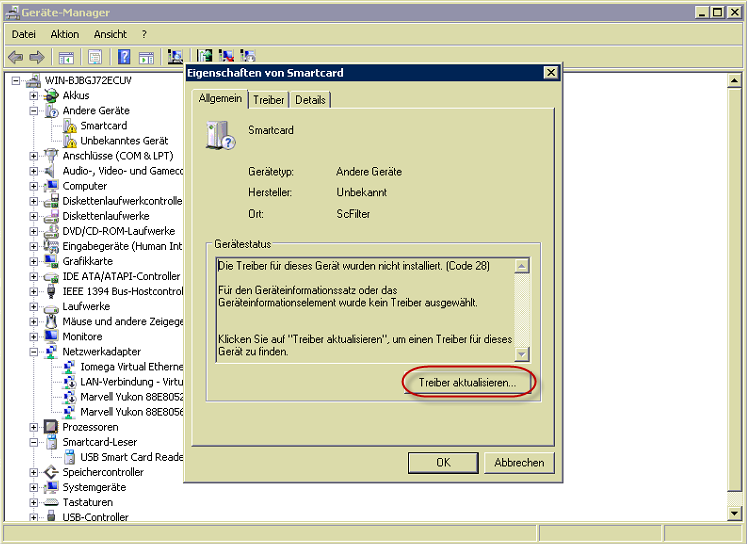747x544 pixels.
Task: Select the Grafikkarte tree item
Action: pos(87,261)
